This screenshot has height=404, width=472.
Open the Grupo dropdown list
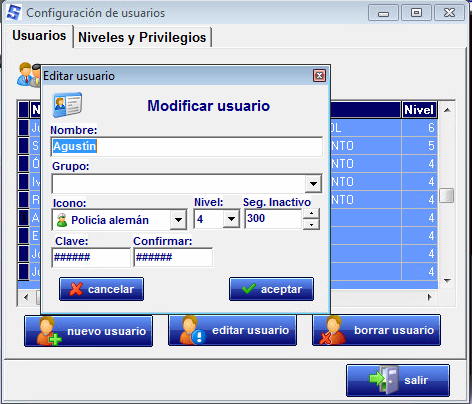[x=313, y=183]
